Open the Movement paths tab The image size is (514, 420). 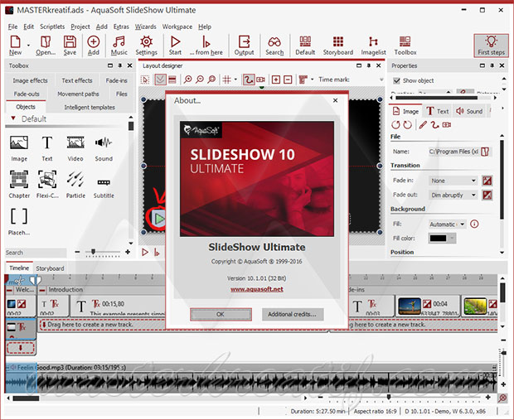[78, 94]
